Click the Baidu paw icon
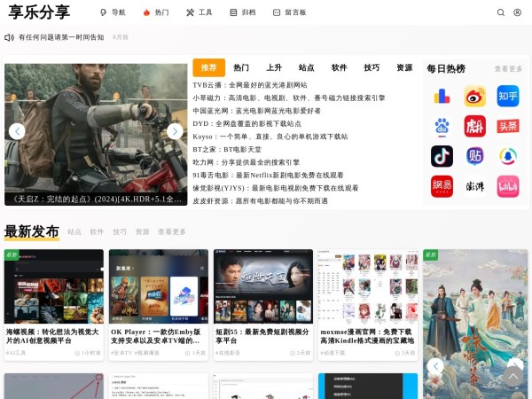The image size is (532, 399). tap(442, 127)
